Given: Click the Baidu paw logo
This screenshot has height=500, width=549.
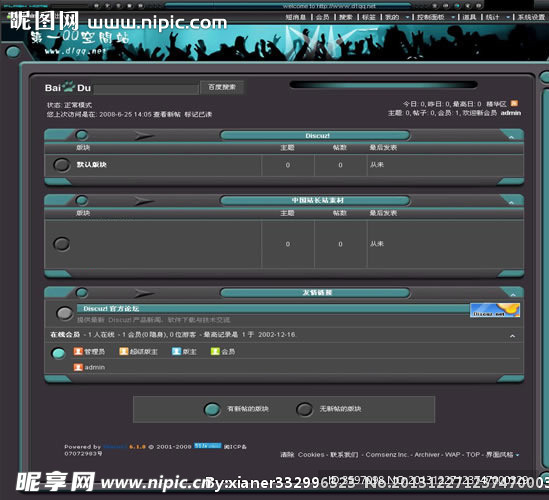Looking at the screenshot, I should (x=69, y=86).
